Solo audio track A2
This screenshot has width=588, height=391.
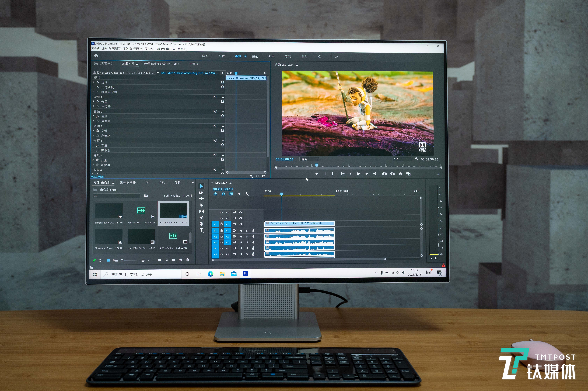point(247,237)
